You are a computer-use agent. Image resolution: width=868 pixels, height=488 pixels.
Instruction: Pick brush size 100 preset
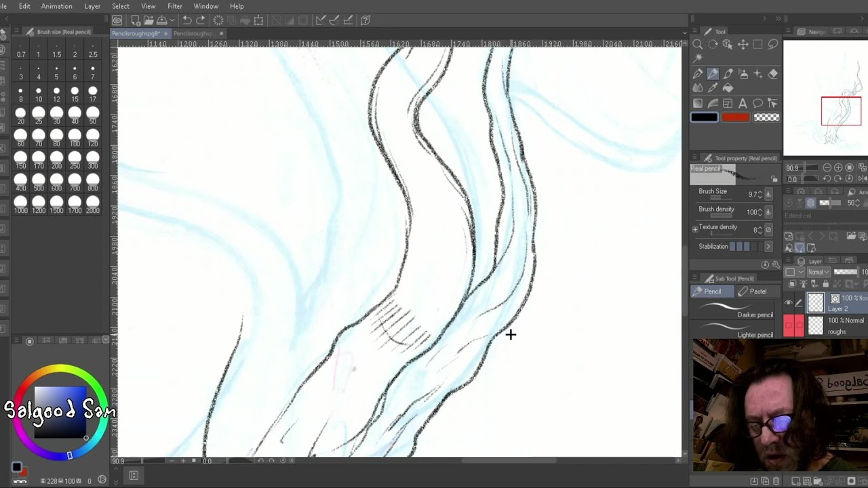tap(75, 137)
